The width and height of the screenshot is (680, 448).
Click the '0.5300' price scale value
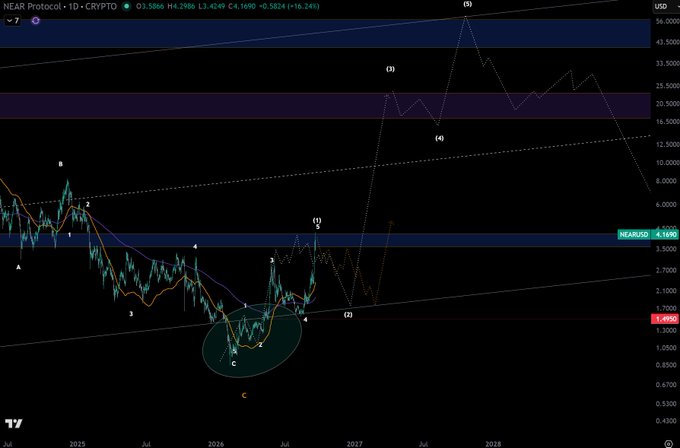(x=668, y=404)
